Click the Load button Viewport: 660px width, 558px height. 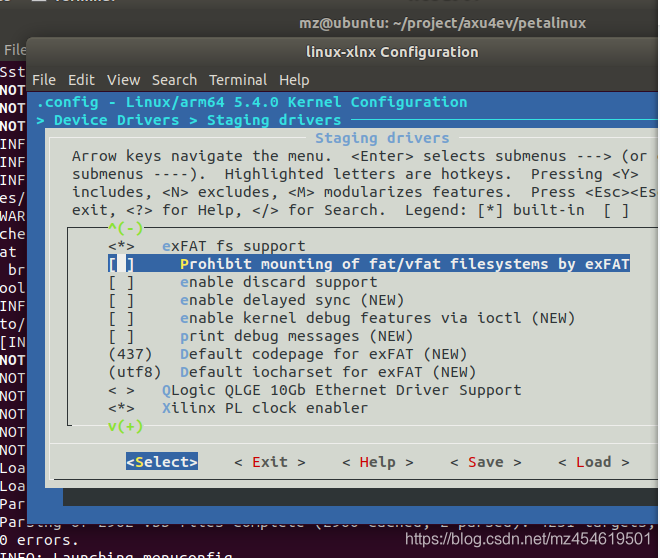[x=593, y=462]
